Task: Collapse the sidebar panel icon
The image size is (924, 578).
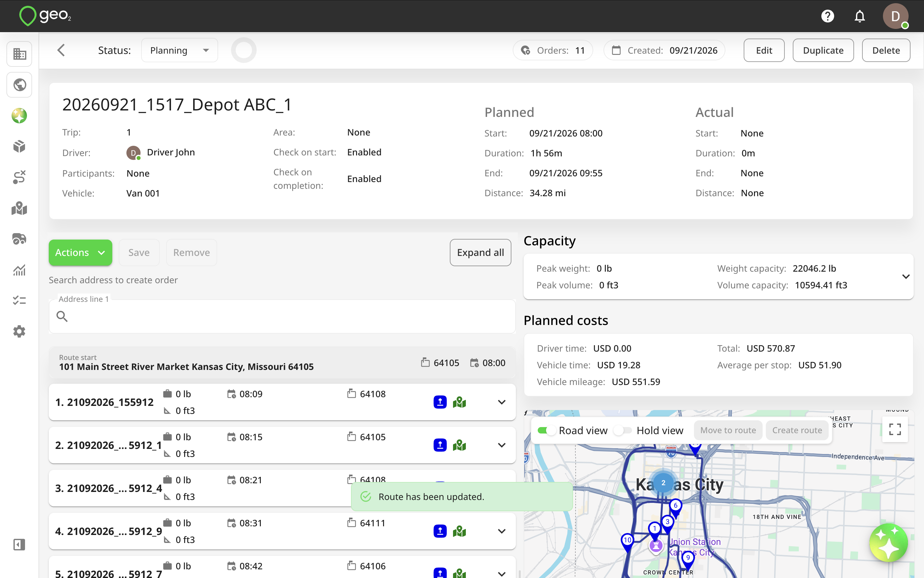Action: [20, 544]
